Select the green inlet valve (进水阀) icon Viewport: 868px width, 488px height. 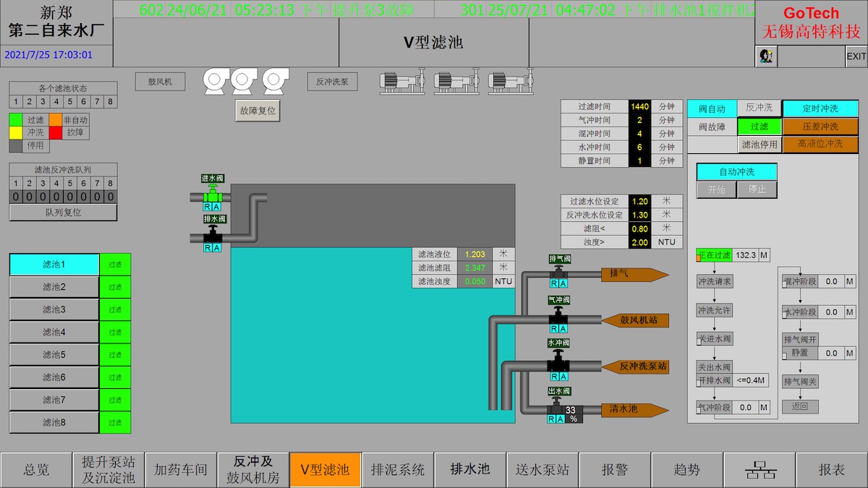[x=212, y=195]
